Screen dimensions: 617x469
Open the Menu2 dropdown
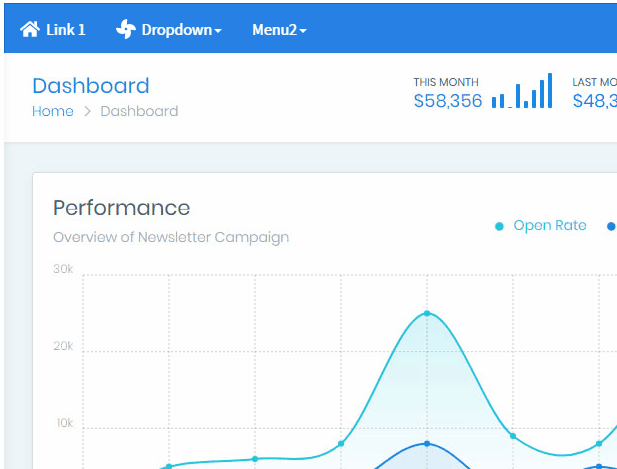(x=279, y=30)
